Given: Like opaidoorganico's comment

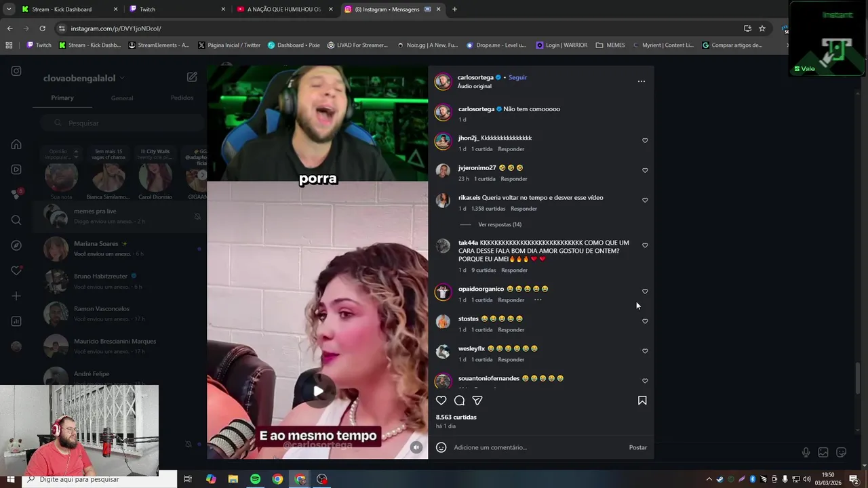Looking at the screenshot, I should pyautogui.click(x=645, y=291).
